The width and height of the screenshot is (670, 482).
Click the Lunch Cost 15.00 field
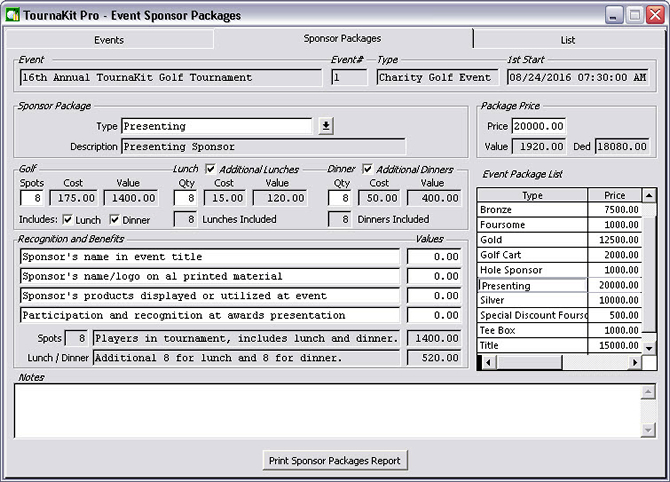[225, 198]
